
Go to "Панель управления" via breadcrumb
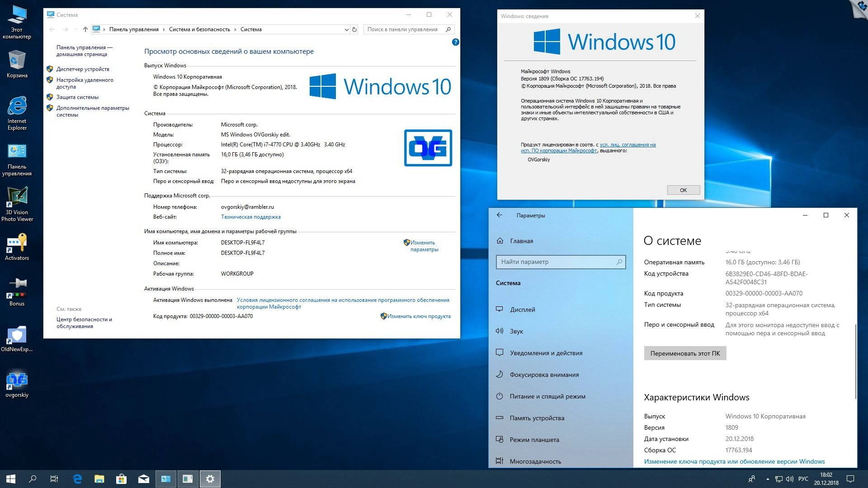(134, 29)
